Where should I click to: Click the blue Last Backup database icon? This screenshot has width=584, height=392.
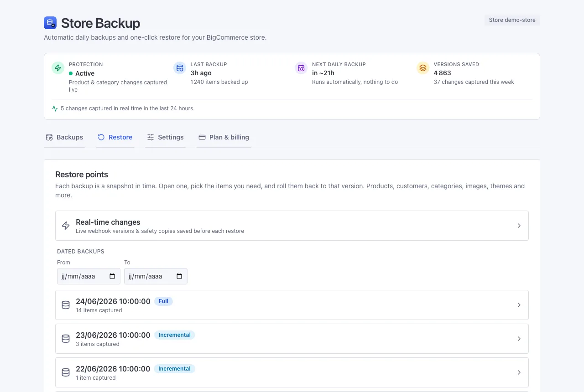180,68
